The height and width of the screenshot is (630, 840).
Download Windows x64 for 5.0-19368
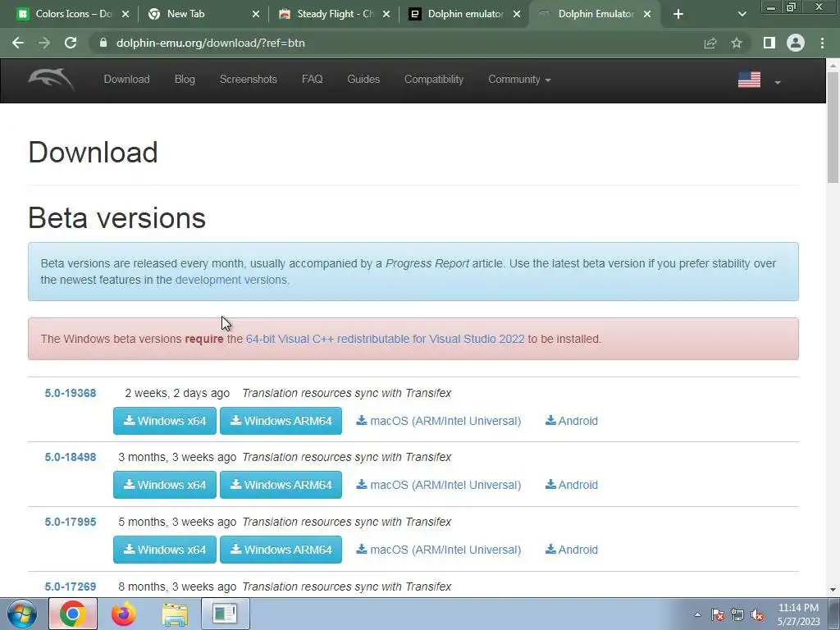pos(164,421)
